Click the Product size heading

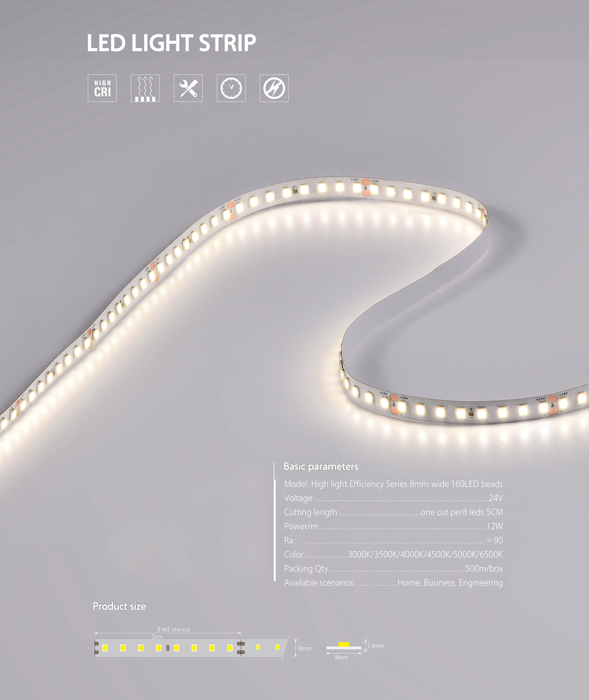[119, 606]
